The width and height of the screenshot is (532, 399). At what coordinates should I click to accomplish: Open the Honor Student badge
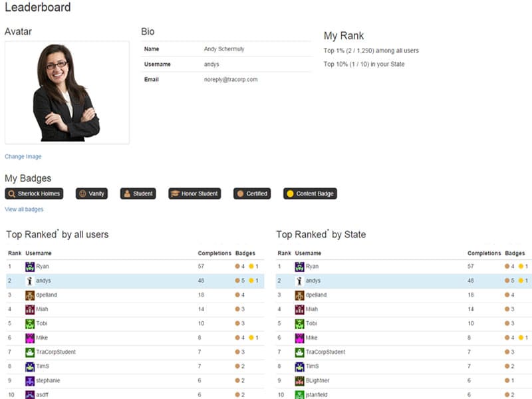pyautogui.click(x=194, y=194)
